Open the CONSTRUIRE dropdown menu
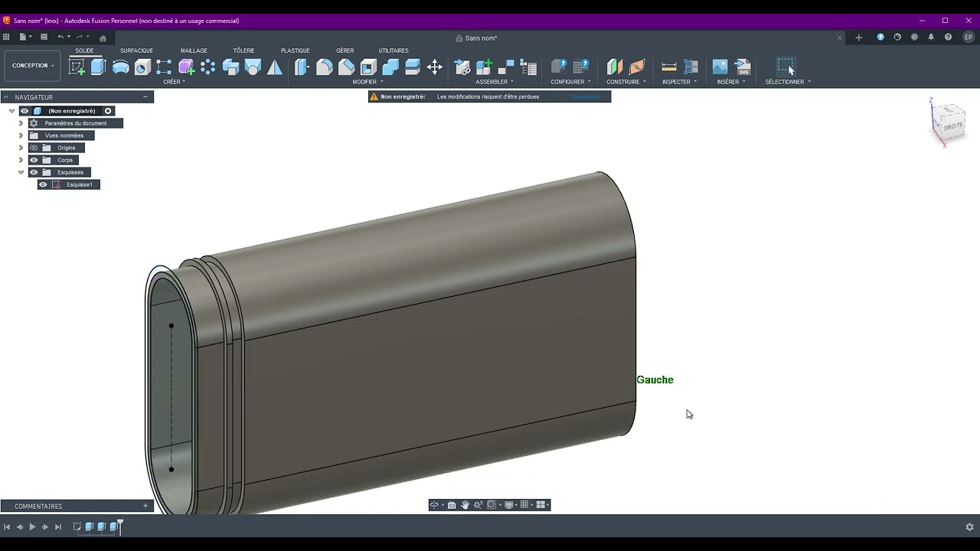This screenshot has width=980, height=551. 626,82
